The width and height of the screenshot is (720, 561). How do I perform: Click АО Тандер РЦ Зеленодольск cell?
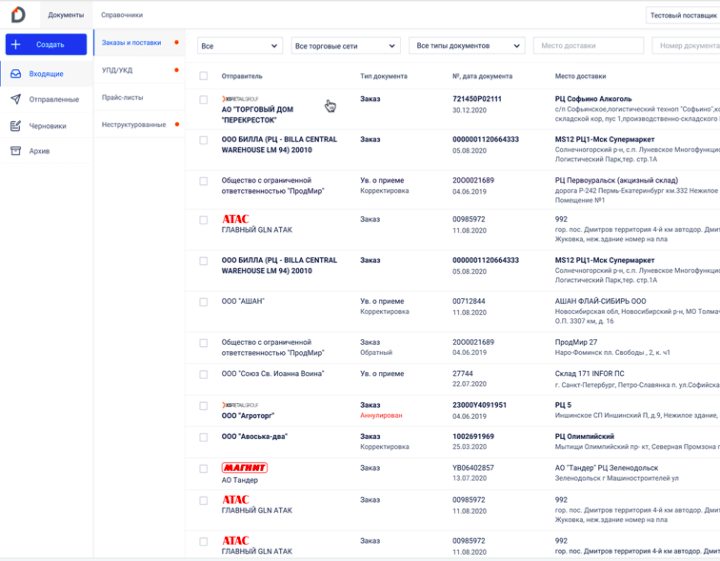click(x=606, y=468)
